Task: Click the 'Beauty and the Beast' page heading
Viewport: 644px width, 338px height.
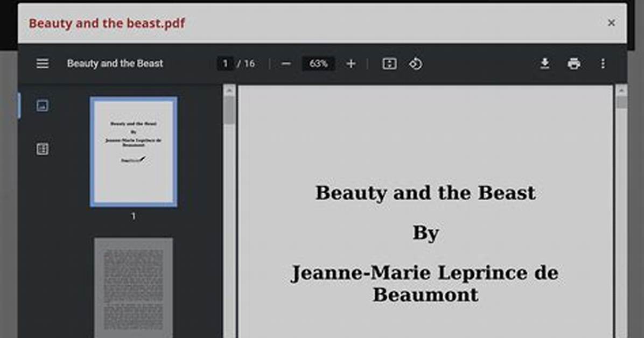Action: click(x=425, y=193)
